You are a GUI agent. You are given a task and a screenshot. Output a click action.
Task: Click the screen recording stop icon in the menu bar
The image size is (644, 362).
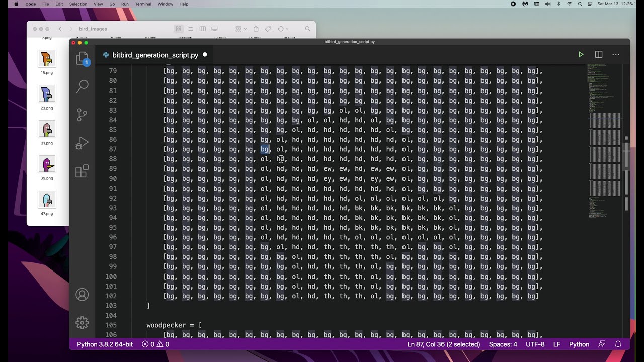pos(513,4)
